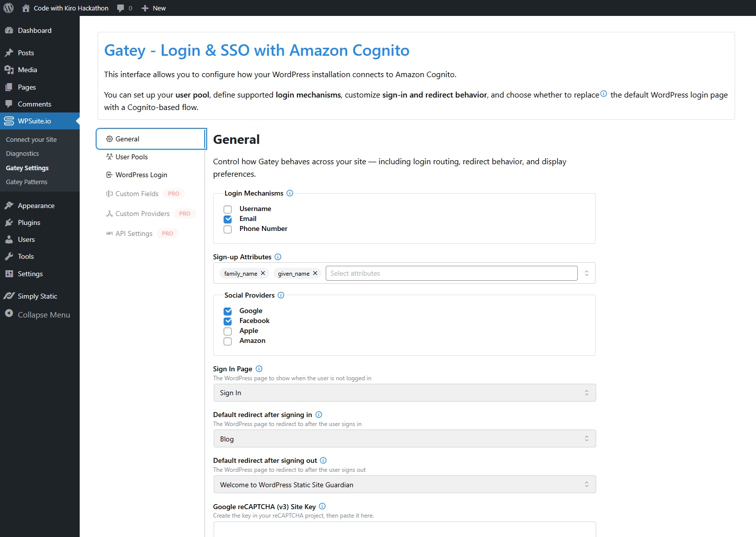Select the Appearance paintbrush icon

click(x=10, y=205)
